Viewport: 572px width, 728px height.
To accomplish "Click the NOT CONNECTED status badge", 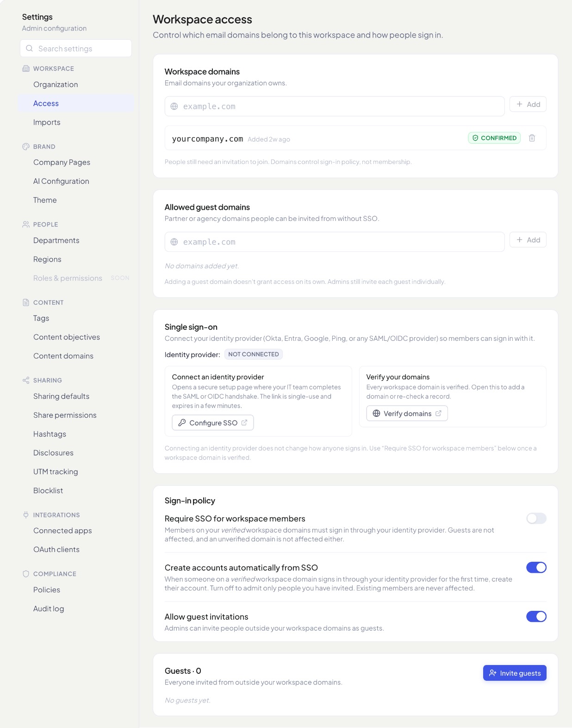I will point(254,354).
